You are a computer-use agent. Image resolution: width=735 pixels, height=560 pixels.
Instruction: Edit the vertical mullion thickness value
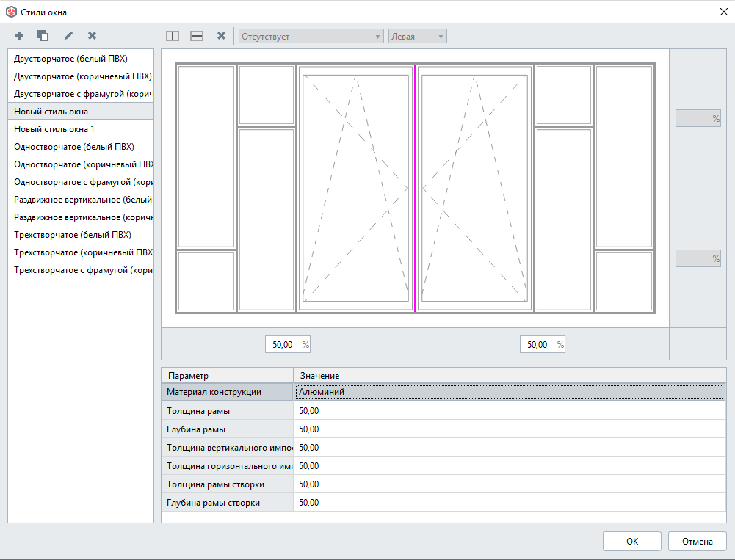click(509, 448)
